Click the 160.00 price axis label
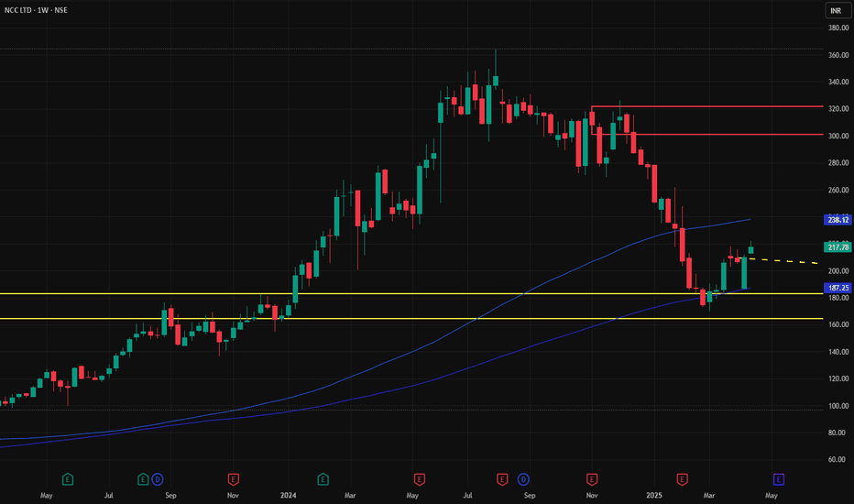Screen dimensions: 854x504 (x=838, y=324)
